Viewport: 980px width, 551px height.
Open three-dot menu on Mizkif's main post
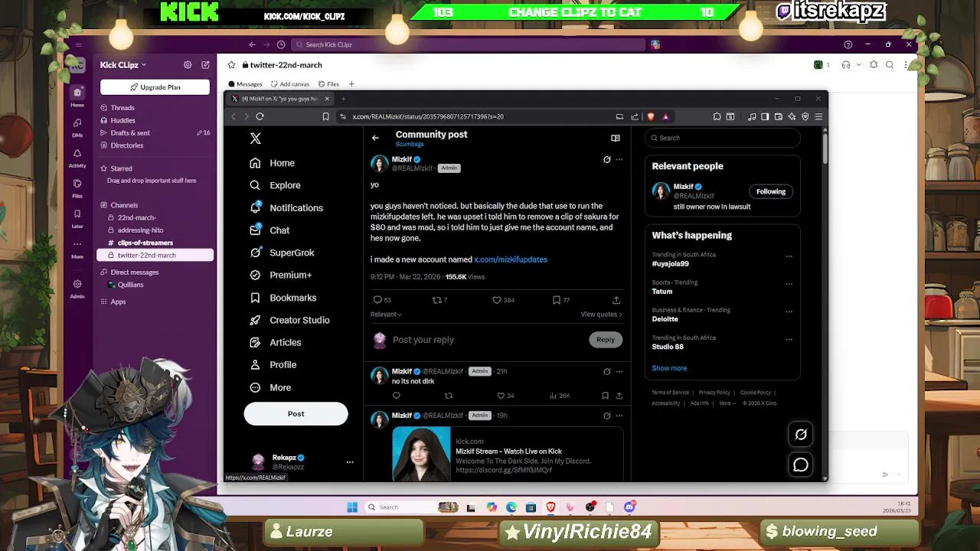pyautogui.click(x=619, y=160)
